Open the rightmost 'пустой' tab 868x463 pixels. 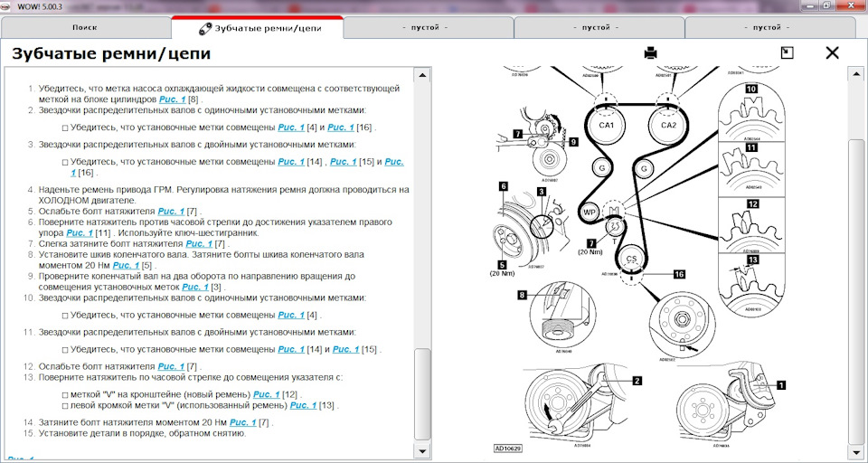[767, 28]
